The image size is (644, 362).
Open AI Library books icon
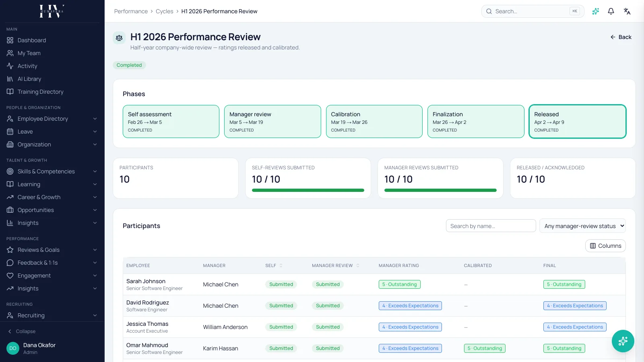[x=10, y=79]
